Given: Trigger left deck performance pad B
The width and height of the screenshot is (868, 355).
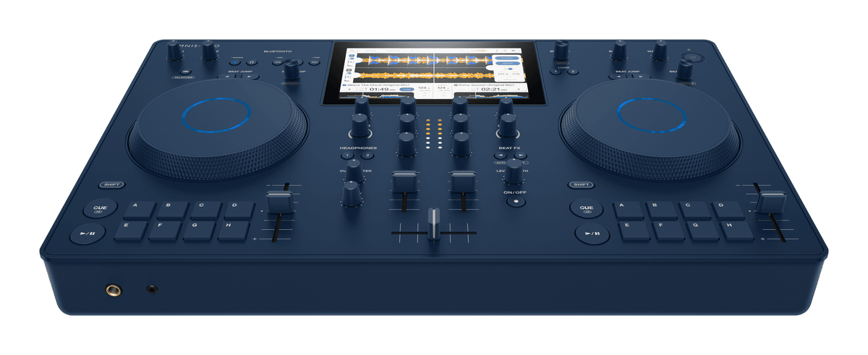Looking at the screenshot, I should coord(173,210).
